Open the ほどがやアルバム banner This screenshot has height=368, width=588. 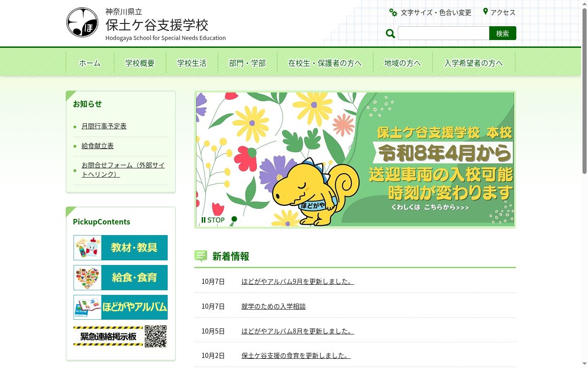pos(120,307)
